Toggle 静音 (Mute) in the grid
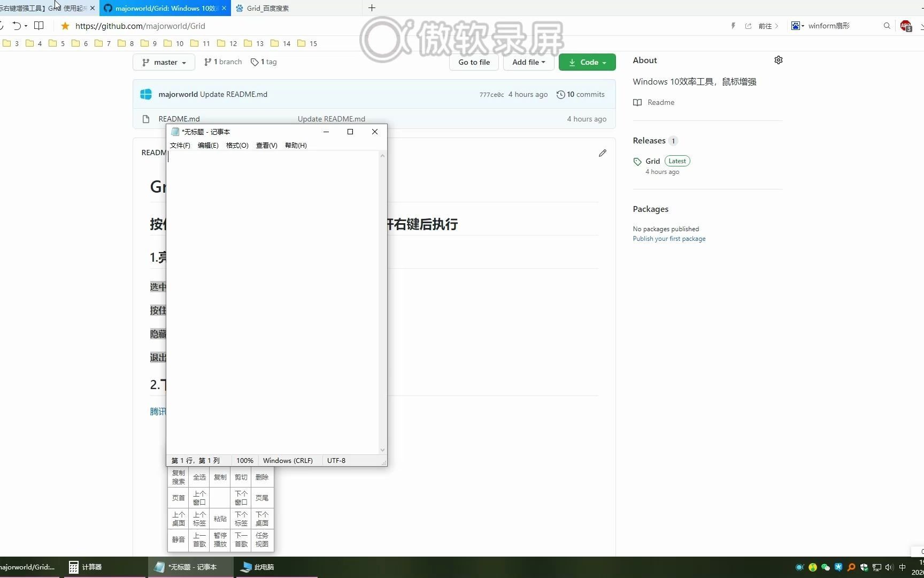Viewport: 924px width, 578px height. pos(178,539)
